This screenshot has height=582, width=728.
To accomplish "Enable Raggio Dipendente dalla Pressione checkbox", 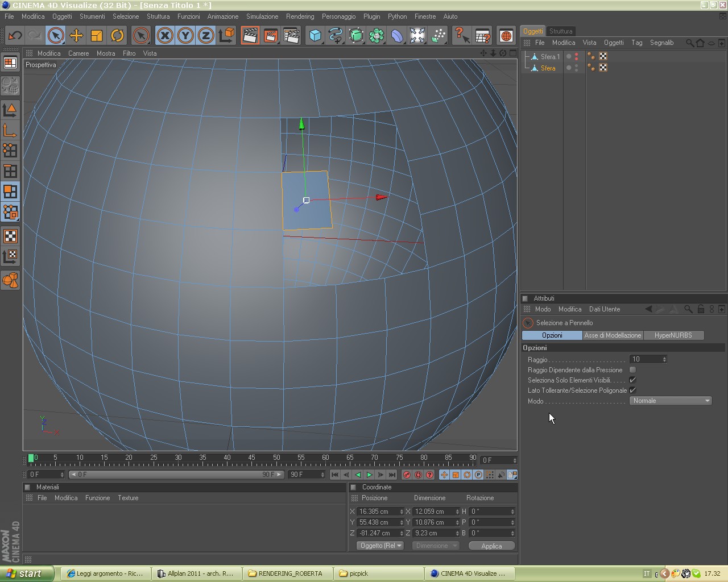I will (x=632, y=370).
